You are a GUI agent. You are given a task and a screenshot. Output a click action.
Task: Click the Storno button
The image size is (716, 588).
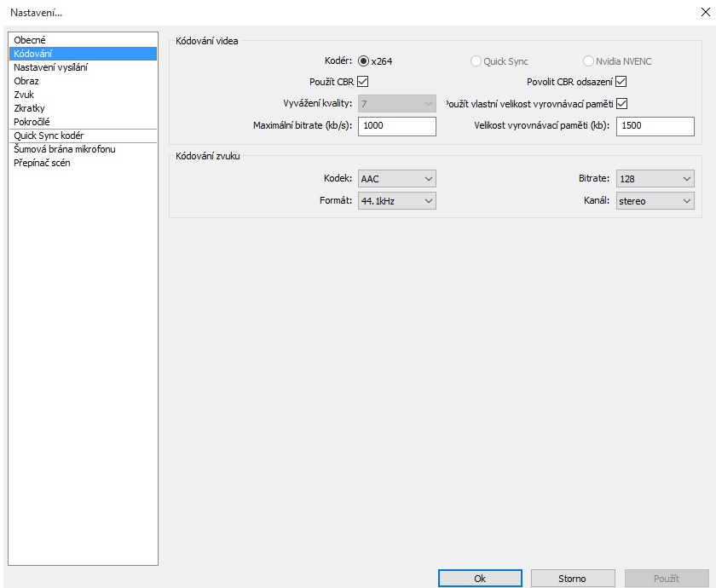click(x=573, y=579)
